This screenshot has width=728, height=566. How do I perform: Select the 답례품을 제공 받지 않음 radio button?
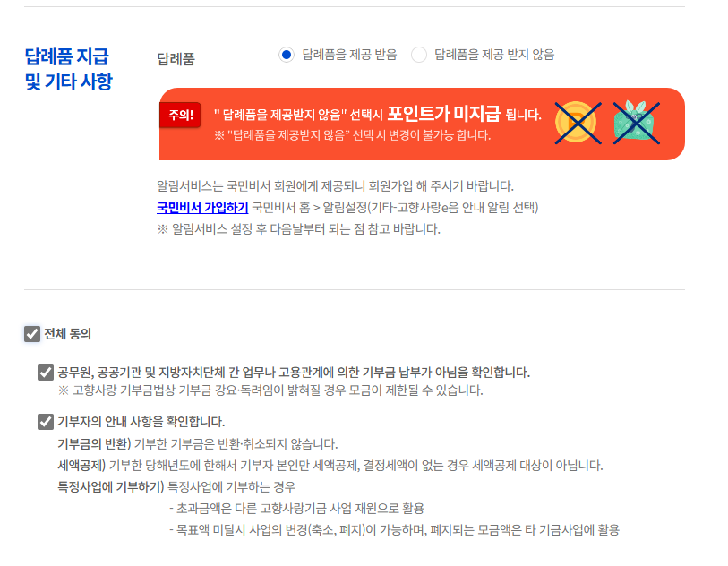419,55
